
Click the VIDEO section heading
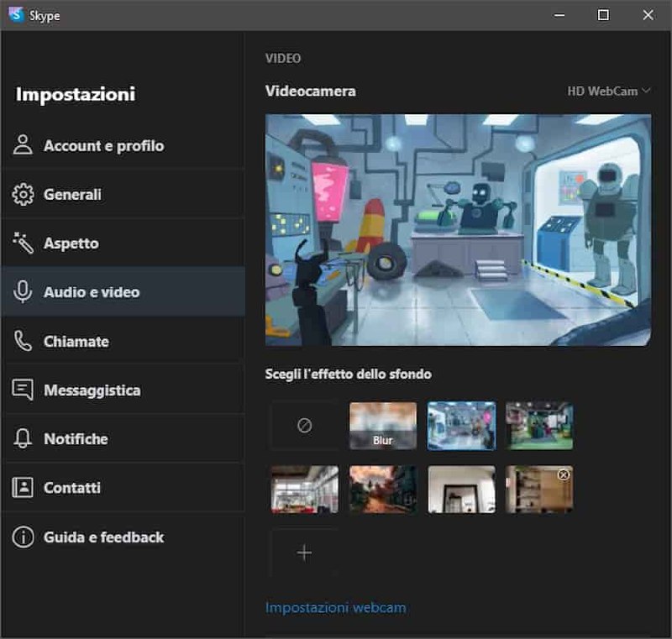pos(283,58)
